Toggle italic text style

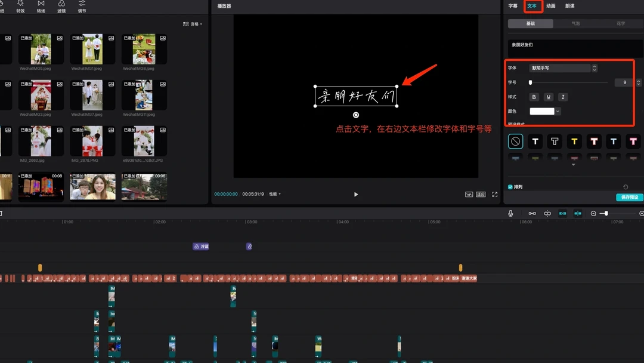[563, 97]
